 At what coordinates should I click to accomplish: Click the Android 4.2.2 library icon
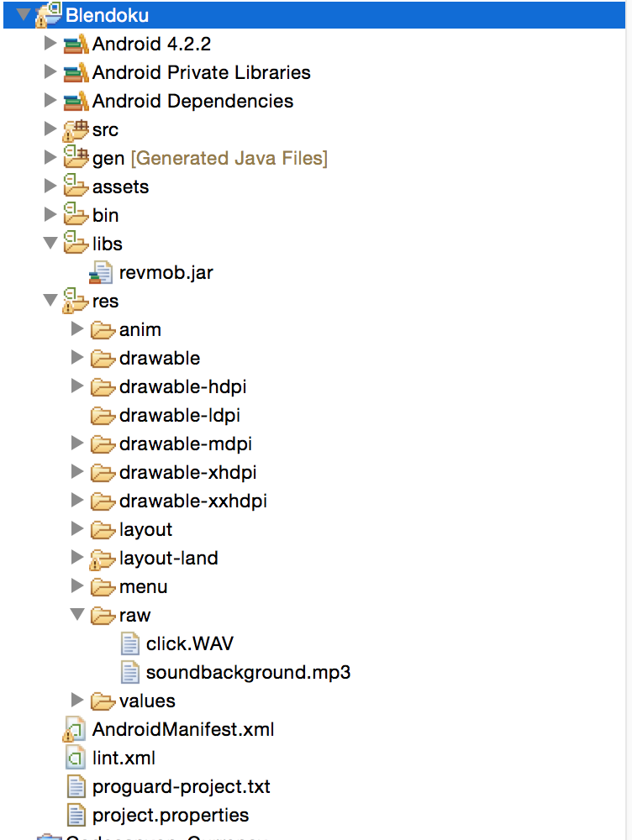(x=76, y=44)
